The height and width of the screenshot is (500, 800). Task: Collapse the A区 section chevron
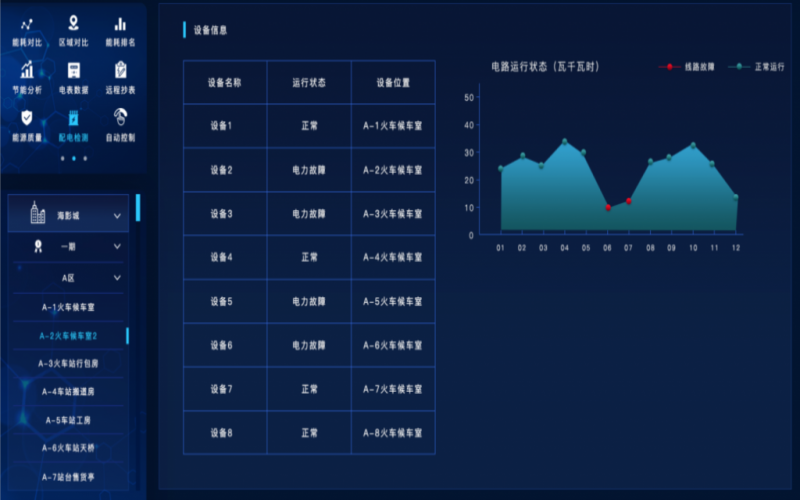click(x=117, y=278)
